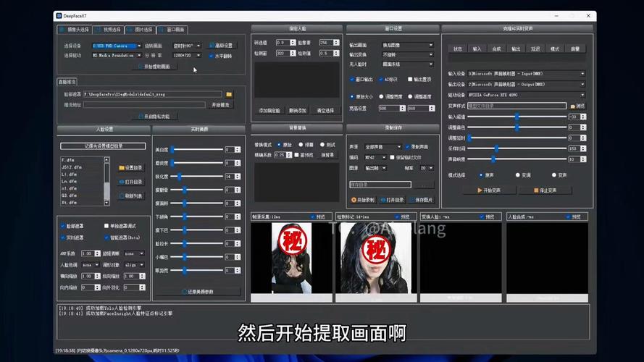The height and width of the screenshot is (362, 644).
Task: Select the 绿幕 background replace radio
Action: coord(301,145)
